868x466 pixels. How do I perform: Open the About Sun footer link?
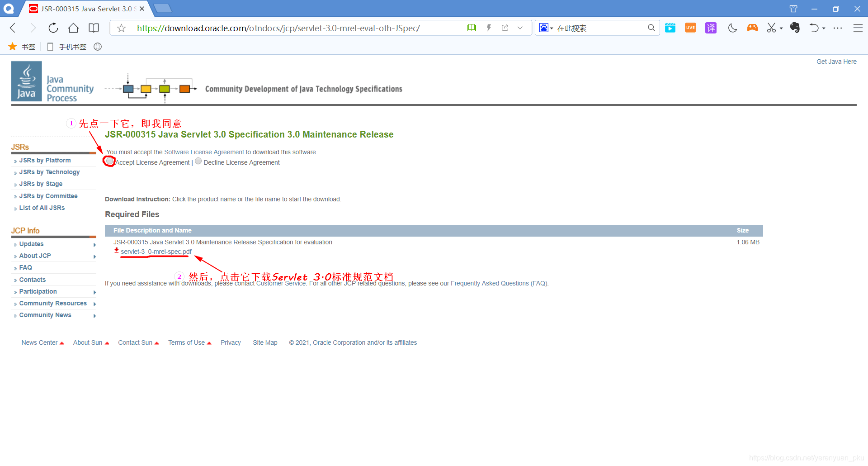coord(88,342)
